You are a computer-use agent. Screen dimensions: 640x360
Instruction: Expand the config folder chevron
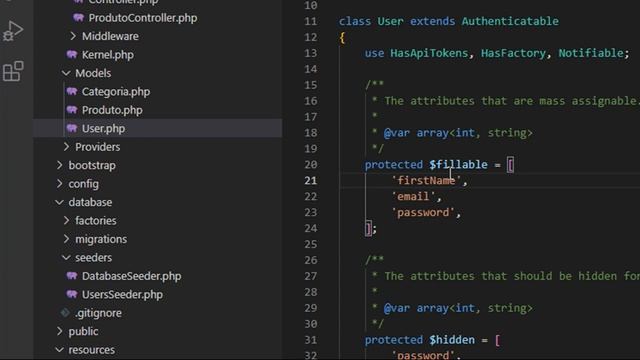[60, 184]
